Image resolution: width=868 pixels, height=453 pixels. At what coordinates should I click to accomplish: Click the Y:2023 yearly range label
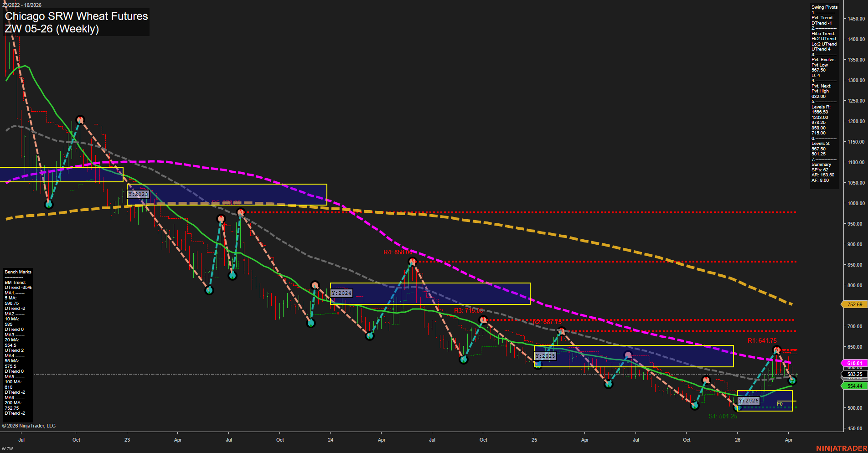(138, 194)
